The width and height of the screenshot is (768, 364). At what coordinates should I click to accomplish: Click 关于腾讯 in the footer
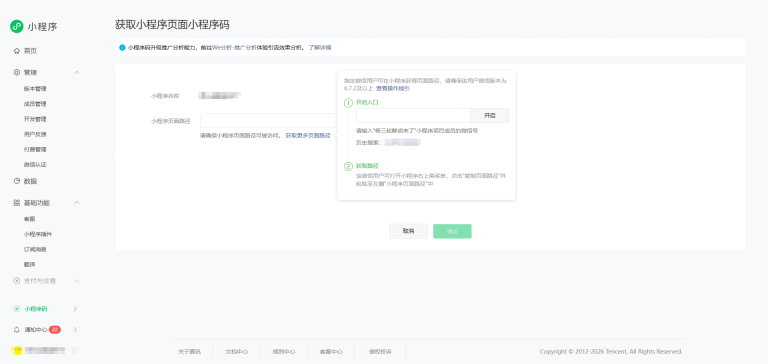point(190,352)
